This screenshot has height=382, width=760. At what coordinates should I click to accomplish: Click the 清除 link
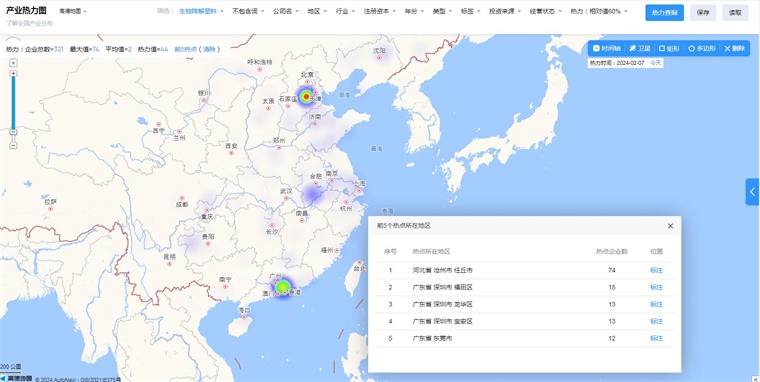(208, 49)
